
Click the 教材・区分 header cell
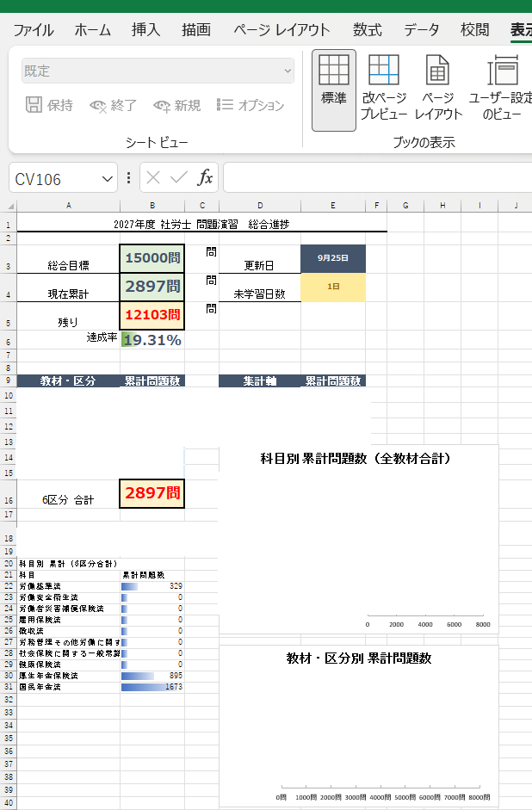(68, 381)
